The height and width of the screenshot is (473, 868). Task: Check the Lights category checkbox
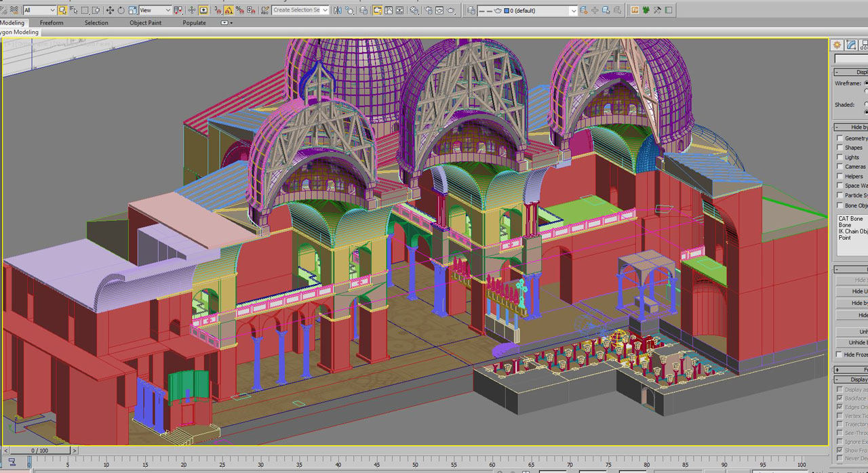point(840,157)
